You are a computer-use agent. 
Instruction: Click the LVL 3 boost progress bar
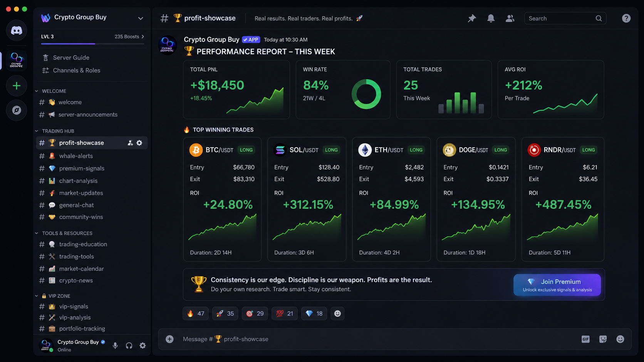(x=93, y=44)
